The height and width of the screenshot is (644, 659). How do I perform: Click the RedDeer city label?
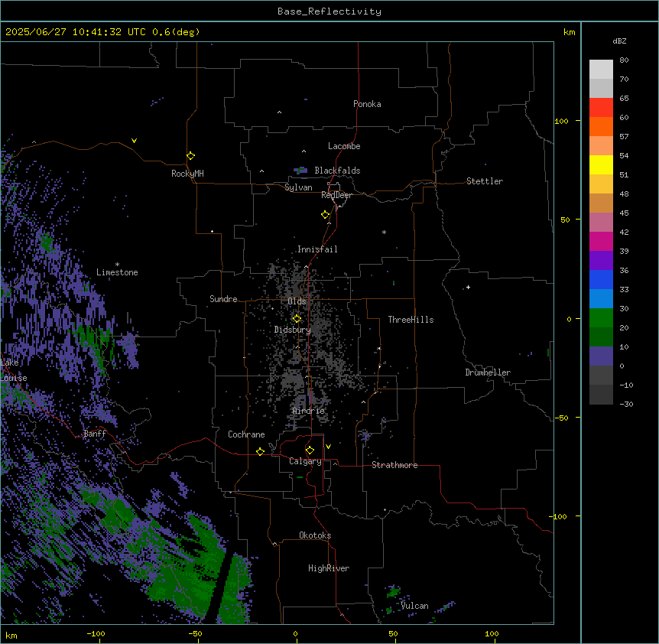point(336,195)
